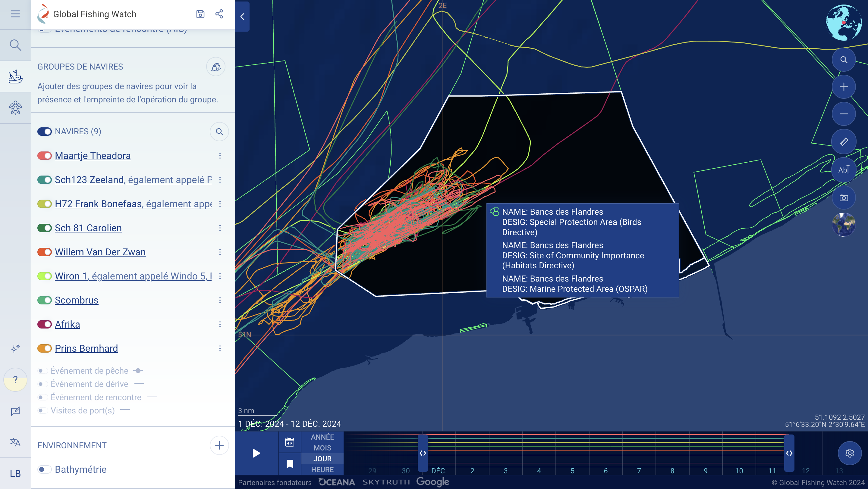The height and width of the screenshot is (489, 868).
Task: Hide Wiron 1 vessel track
Action: point(45,276)
